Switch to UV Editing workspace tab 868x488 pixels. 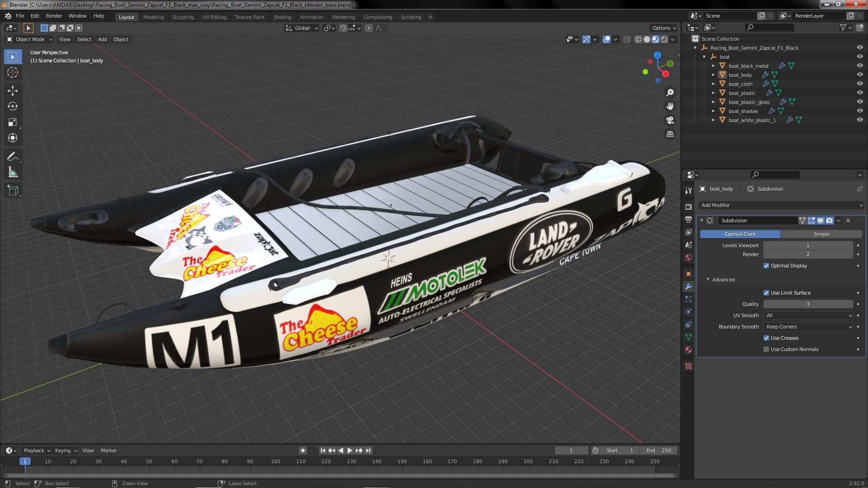[214, 17]
